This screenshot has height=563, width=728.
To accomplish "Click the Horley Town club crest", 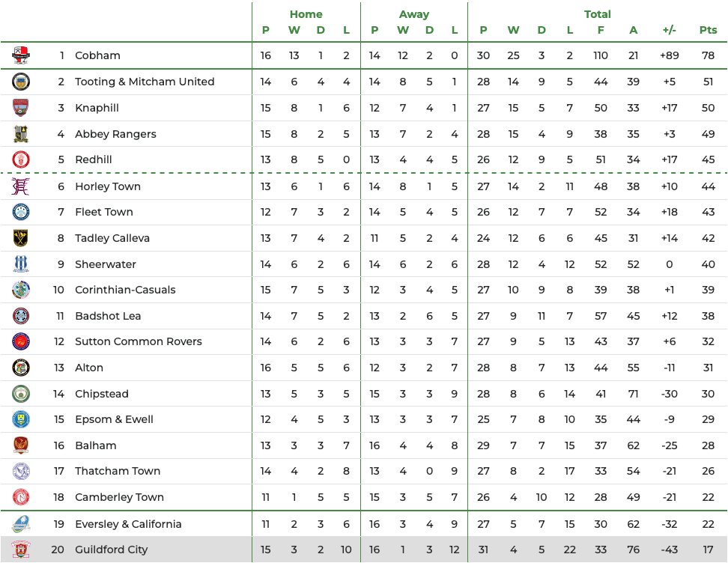I will coord(21,186).
